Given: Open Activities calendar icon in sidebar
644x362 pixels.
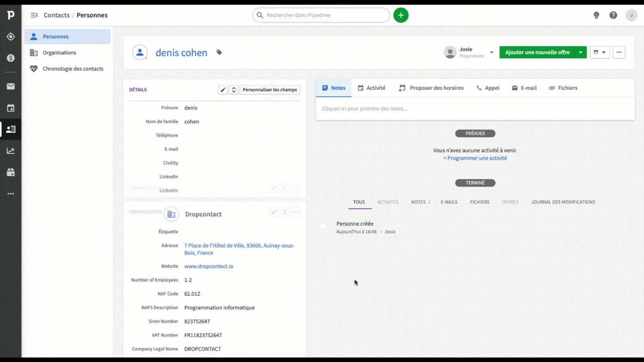Looking at the screenshot, I should [x=11, y=108].
